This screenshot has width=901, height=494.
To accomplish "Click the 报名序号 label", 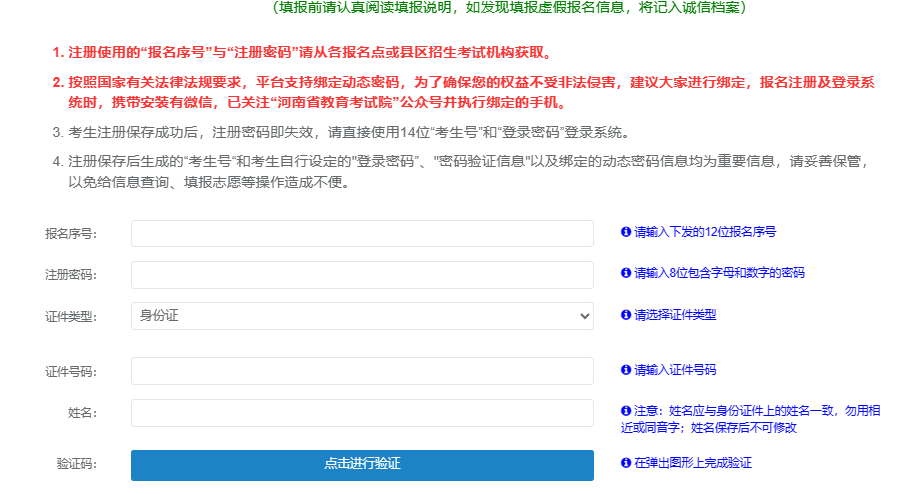I will tap(71, 234).
